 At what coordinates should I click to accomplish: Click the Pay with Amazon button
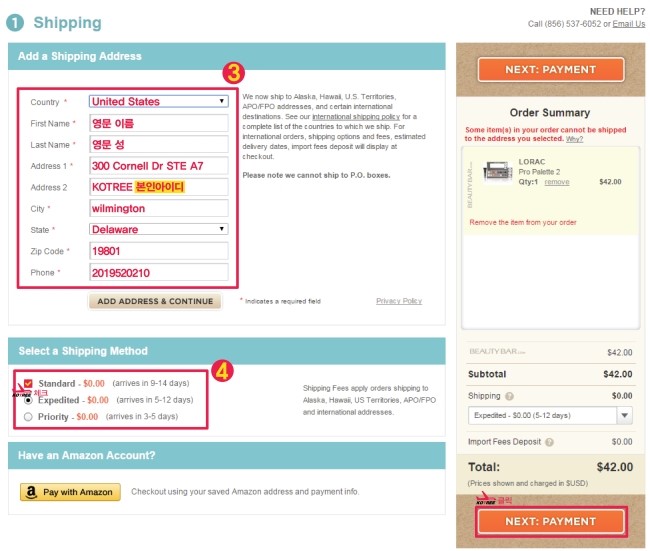pyautogui.click(x=70, y=492)
